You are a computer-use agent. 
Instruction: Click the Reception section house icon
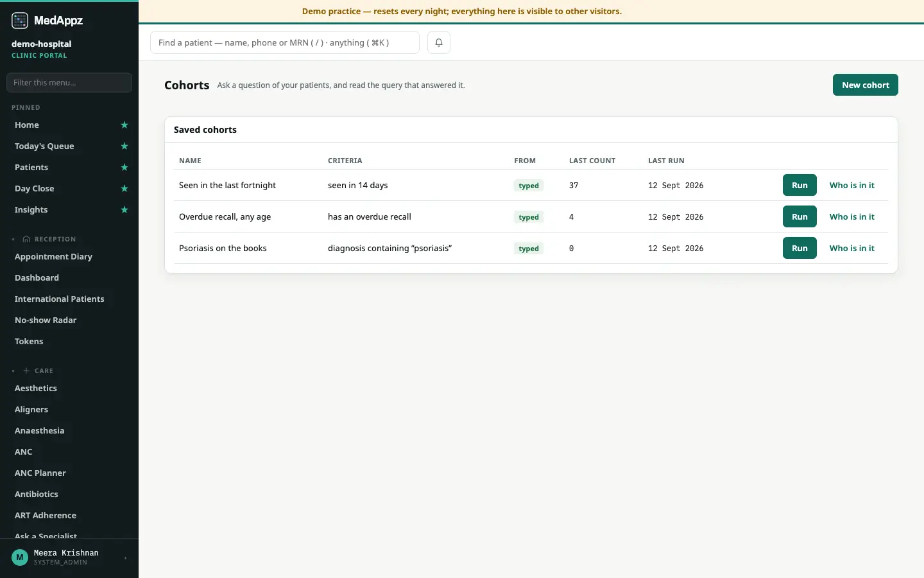26,239
